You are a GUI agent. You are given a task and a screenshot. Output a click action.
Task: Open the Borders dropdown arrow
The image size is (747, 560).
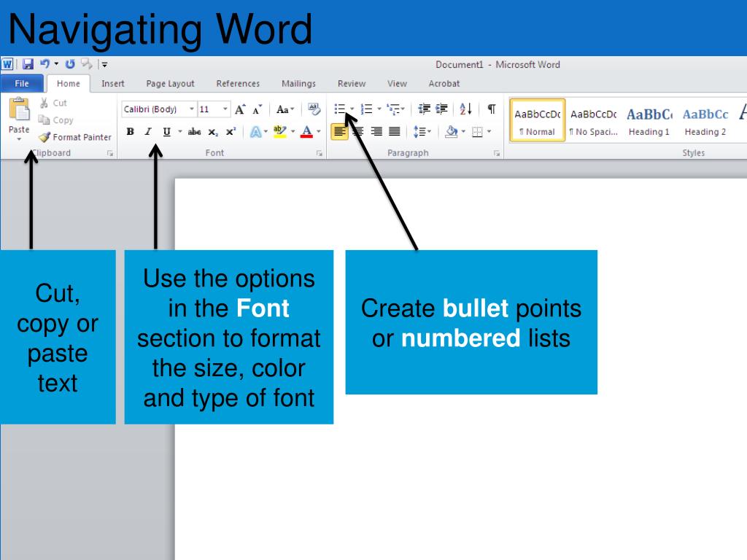click(x=489, y=131)
